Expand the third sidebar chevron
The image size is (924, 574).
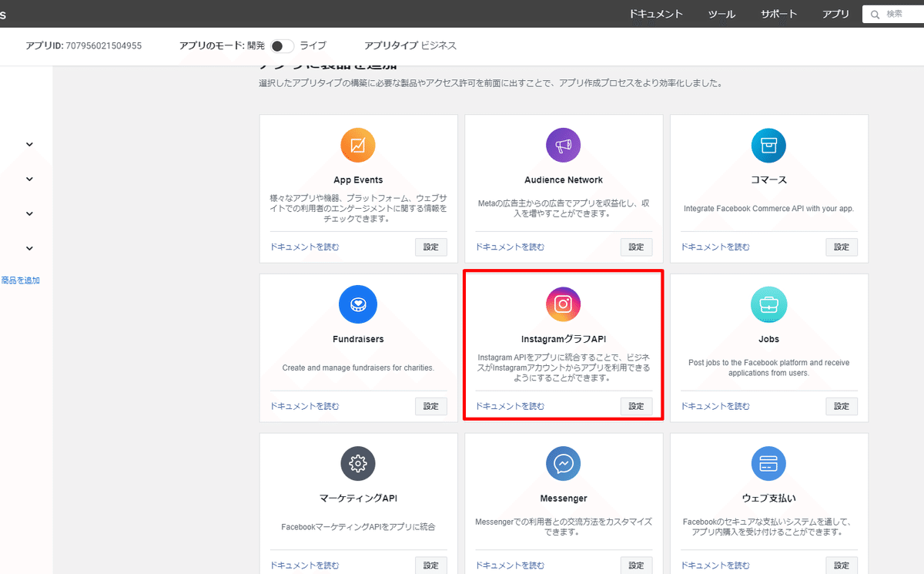point(29,213)
